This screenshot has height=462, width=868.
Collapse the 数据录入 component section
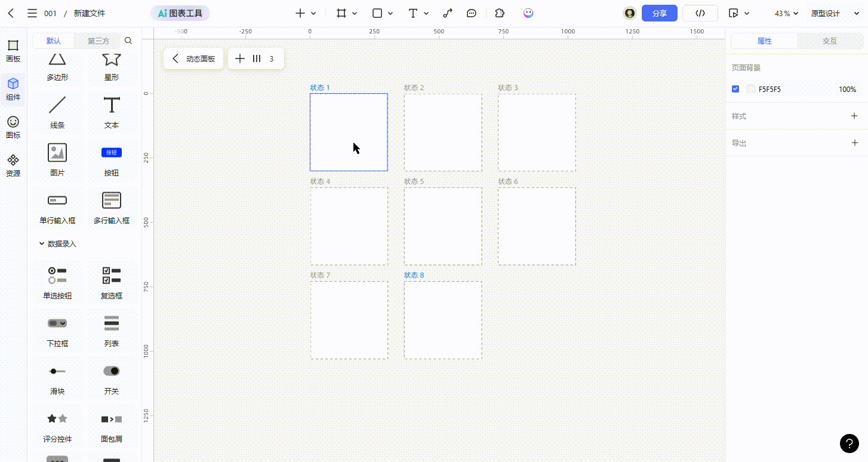click(x=42, y=244)
